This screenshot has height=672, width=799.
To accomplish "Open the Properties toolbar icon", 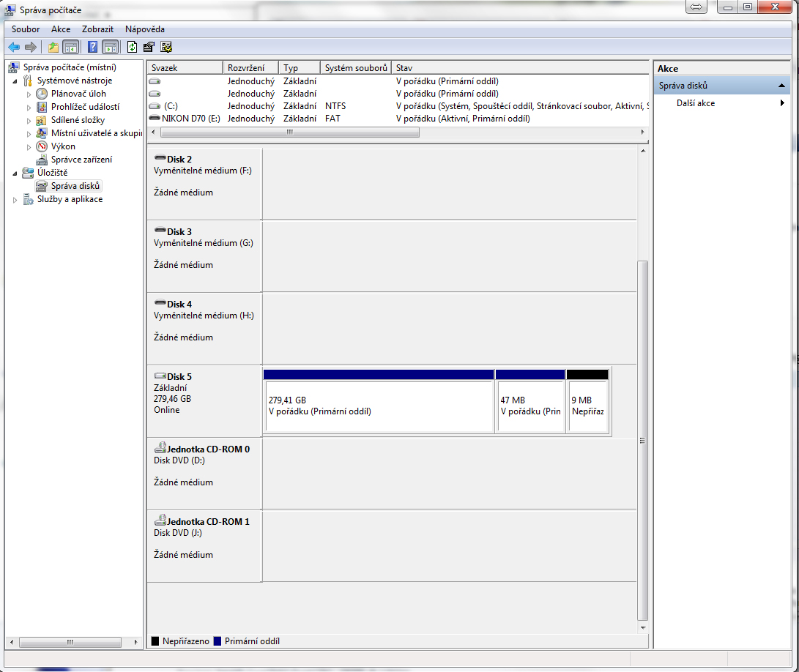I will pyautogui.click(x=149, y=48).
